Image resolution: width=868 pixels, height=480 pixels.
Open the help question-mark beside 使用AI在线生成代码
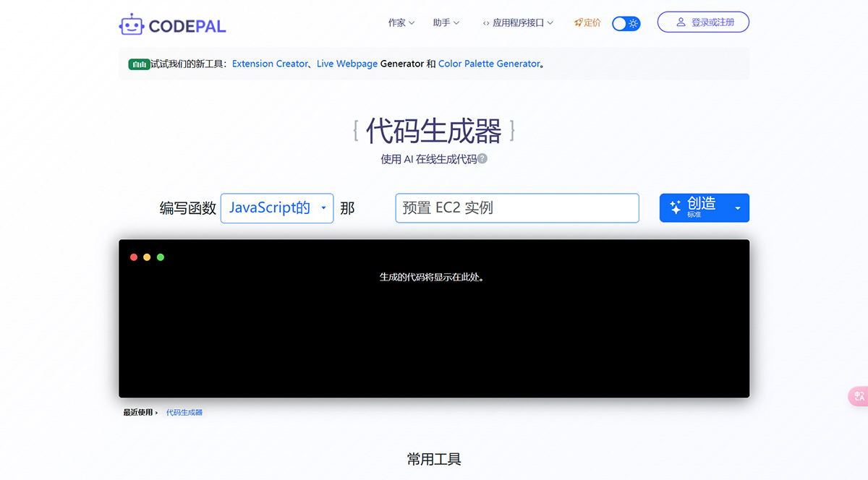click(x=483, y=158)
